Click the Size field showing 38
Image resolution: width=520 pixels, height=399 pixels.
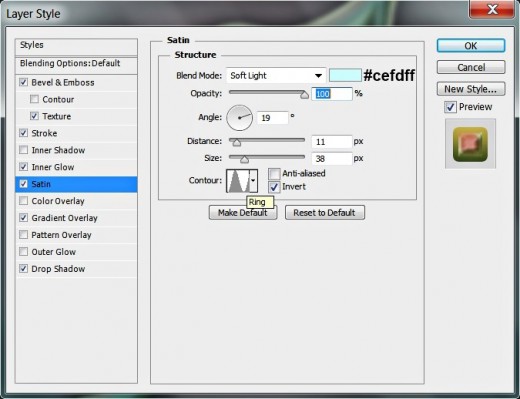(332, 158)
